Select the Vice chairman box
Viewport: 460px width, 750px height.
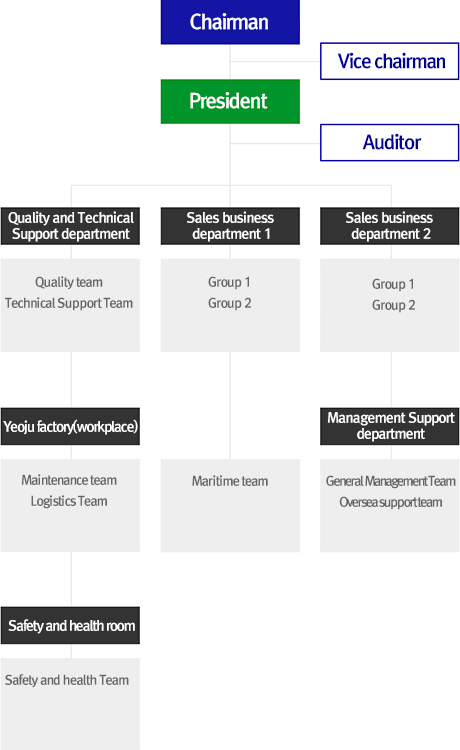(x=389, y=61)
